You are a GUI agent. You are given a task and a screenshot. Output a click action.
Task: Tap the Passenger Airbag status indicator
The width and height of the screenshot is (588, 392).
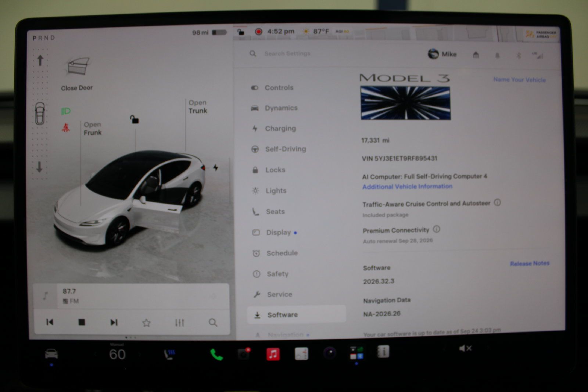click(541, 35)
